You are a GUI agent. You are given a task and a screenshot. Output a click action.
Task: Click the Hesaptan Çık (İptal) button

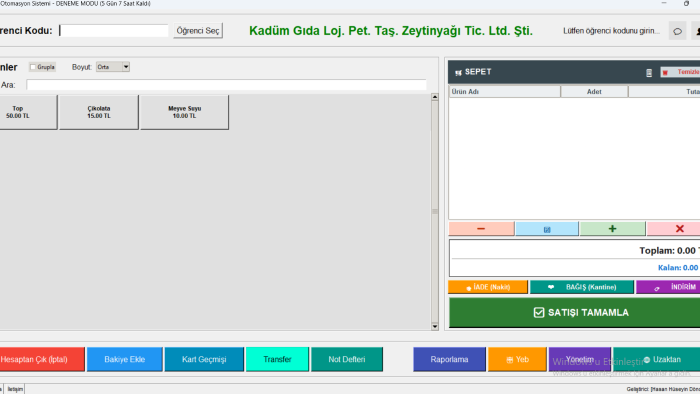[x=42, y=359]
